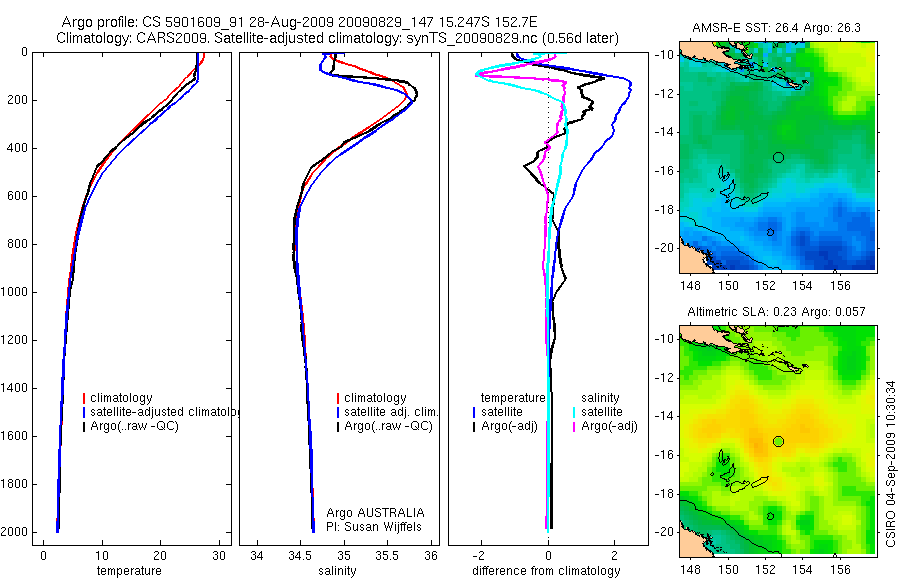Click latitude label -18 on the SST map
Viewport: 900px width, 580px height.
[x=665, y=210]
